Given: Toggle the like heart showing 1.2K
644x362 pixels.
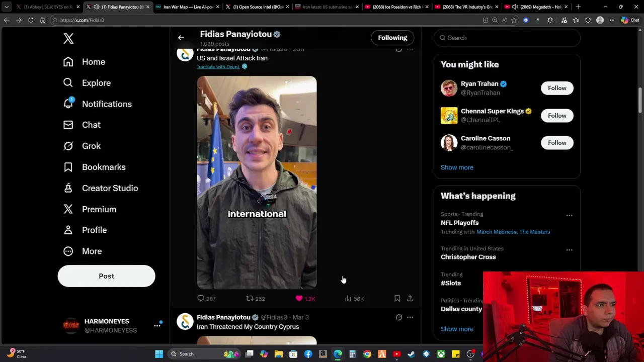Looking at the screenshot, I should [x=299, y=298].
